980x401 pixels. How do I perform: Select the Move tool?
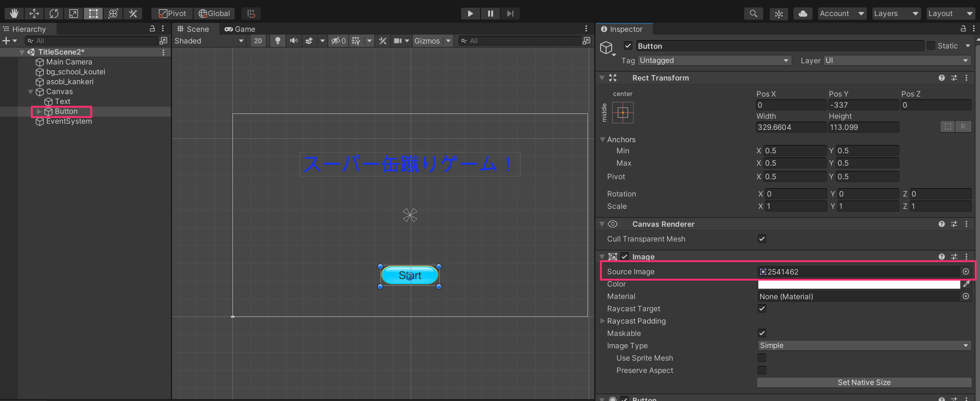coord(34,14)
